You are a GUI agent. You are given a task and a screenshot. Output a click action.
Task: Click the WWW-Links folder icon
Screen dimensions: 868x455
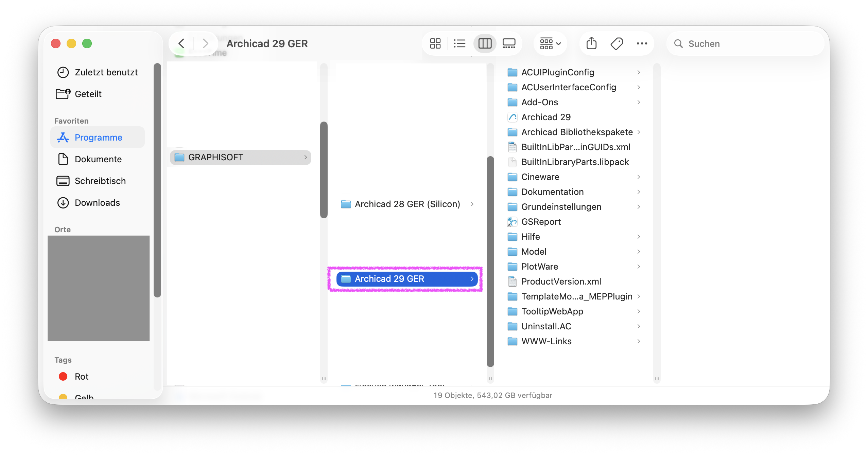(x=512, y=341)
